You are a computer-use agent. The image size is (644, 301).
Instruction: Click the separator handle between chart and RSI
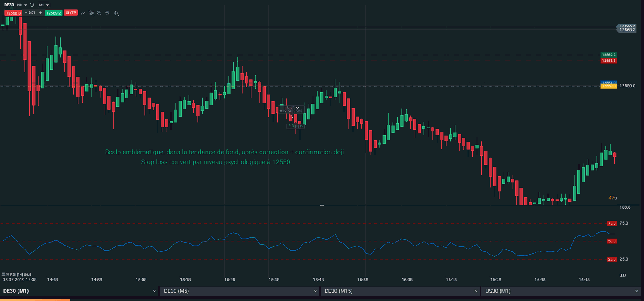pyautogui.click(x=322, y=205)
